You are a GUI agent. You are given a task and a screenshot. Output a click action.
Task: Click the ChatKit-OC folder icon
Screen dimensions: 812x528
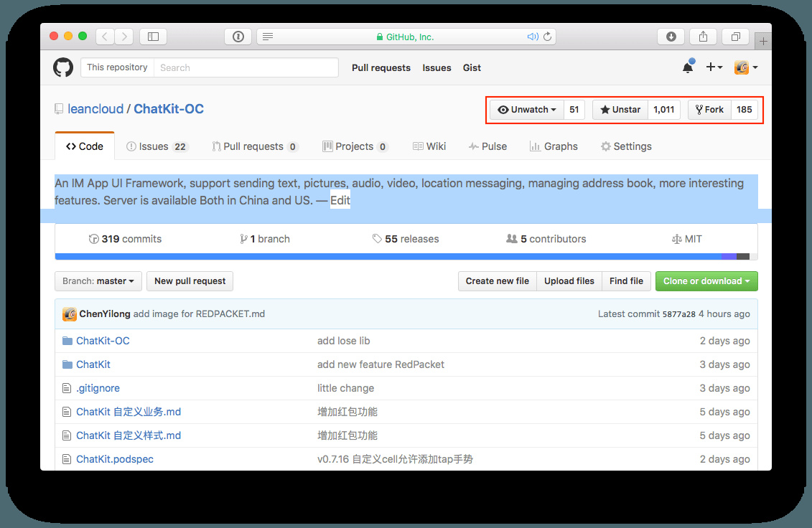(x=67, y=341)
